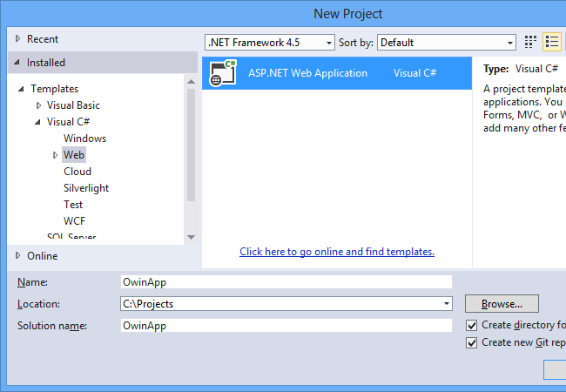Click the Visual C# language label in template row
This screenshot has height=392, width=566.
(414, 73)
